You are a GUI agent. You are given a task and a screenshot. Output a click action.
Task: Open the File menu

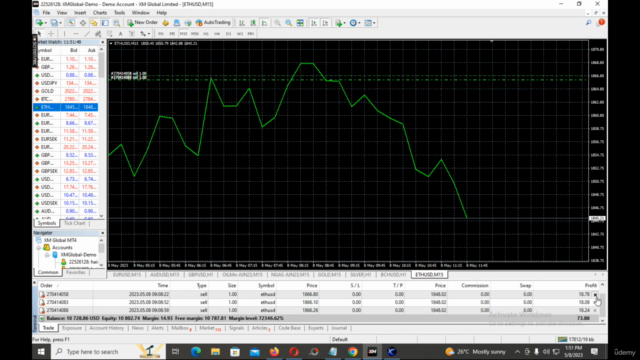click(47, 13)
